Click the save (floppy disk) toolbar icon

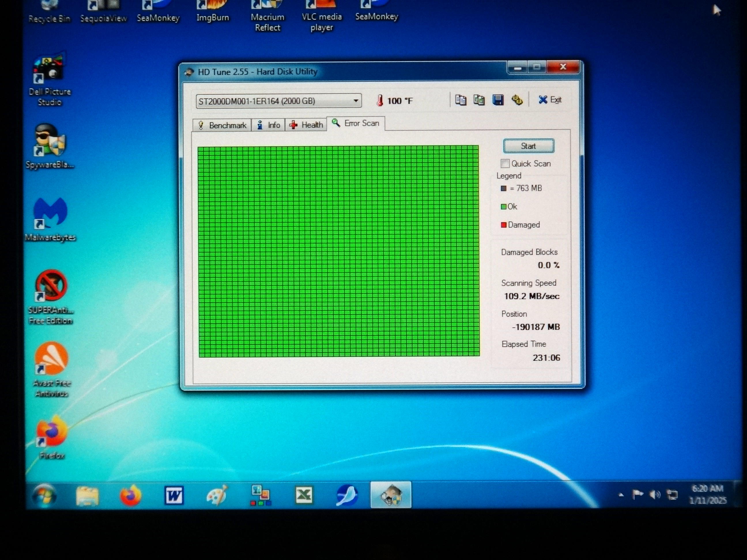[x=498, y=100]
